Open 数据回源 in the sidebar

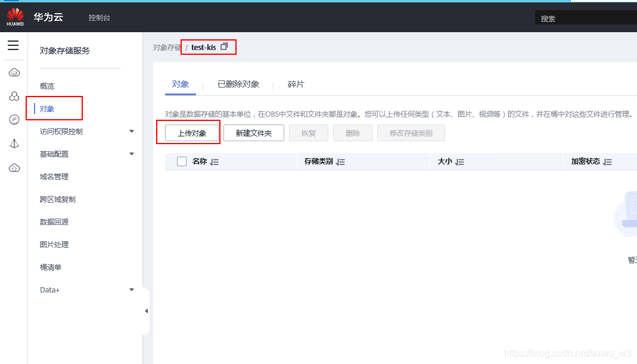54,222
